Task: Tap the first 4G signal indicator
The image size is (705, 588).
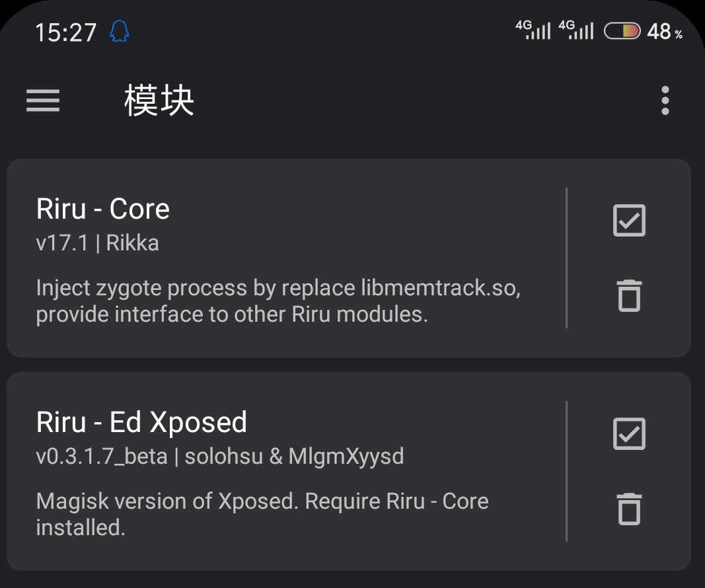Action: pyautogui.click(x=533, y=30)
